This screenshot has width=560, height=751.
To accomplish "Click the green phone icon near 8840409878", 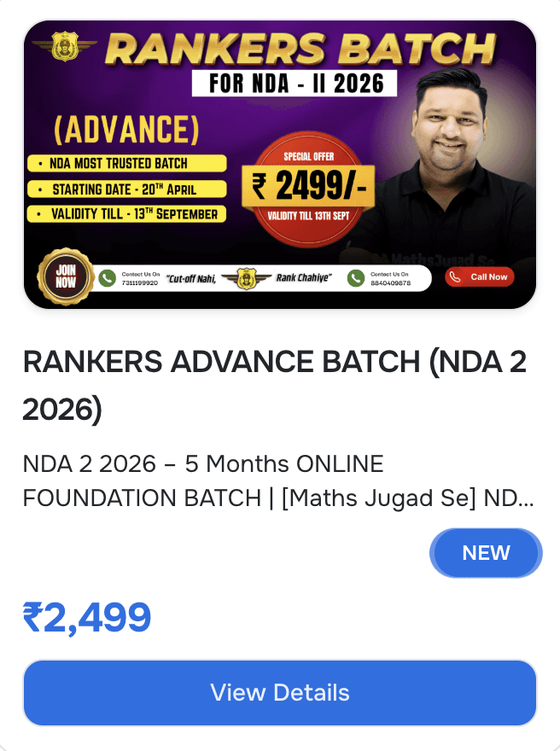I will (x=356, y=278).
